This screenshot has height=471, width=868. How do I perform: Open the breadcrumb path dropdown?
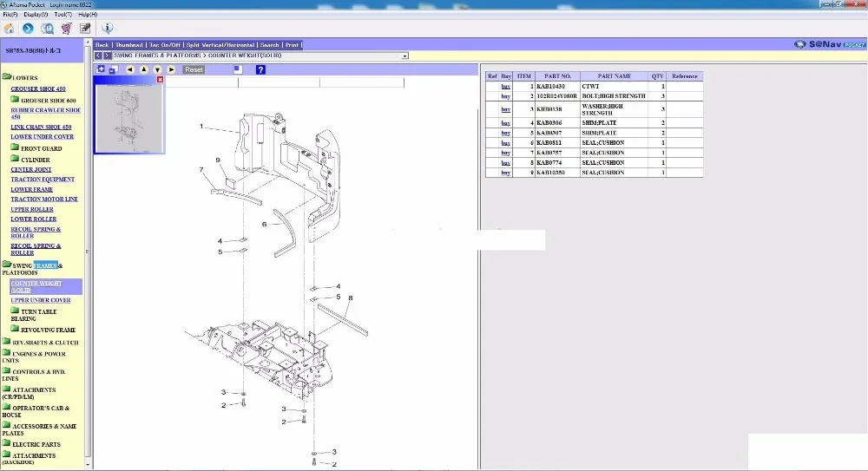[404, 56]
